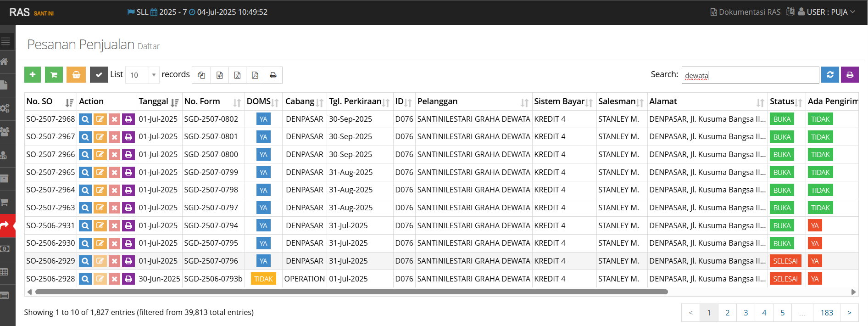The image size is (868, 326).
Task: Delete order SO-2507-2964
Action: point(115,190)
